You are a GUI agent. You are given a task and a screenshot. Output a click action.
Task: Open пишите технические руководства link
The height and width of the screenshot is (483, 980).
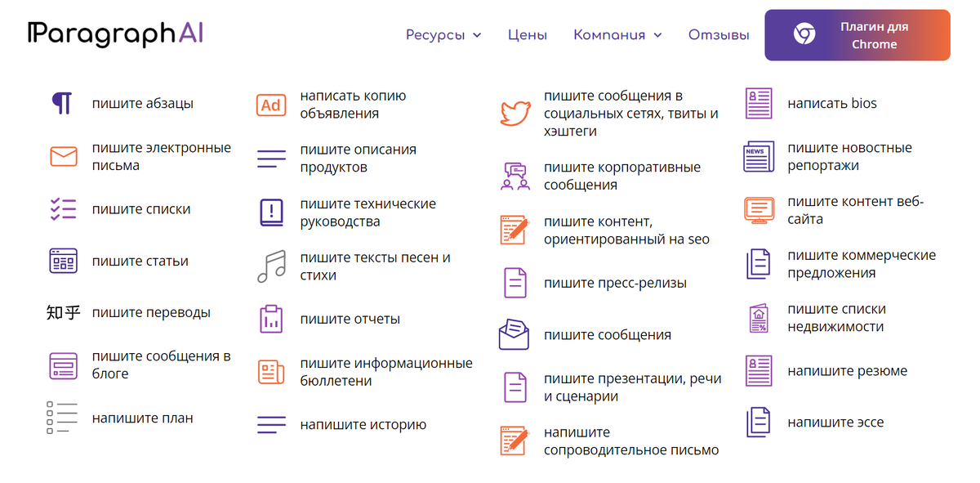coord(367,212)
